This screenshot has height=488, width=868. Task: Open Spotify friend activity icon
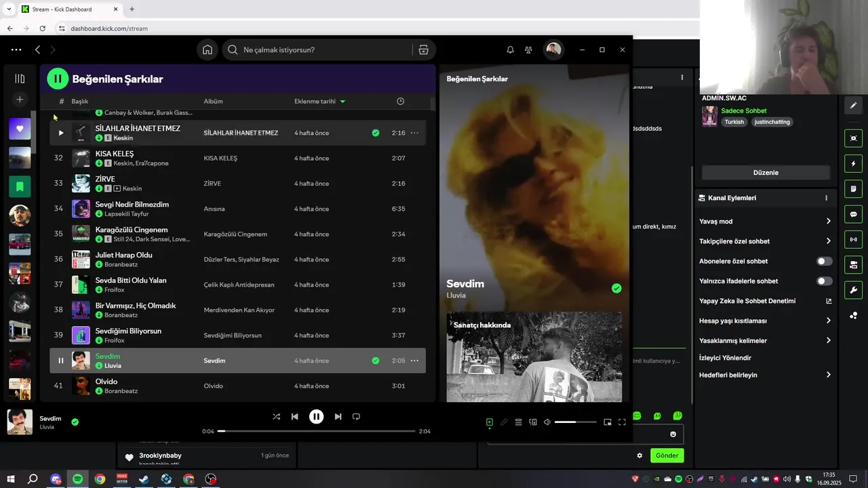coord(528,49)
